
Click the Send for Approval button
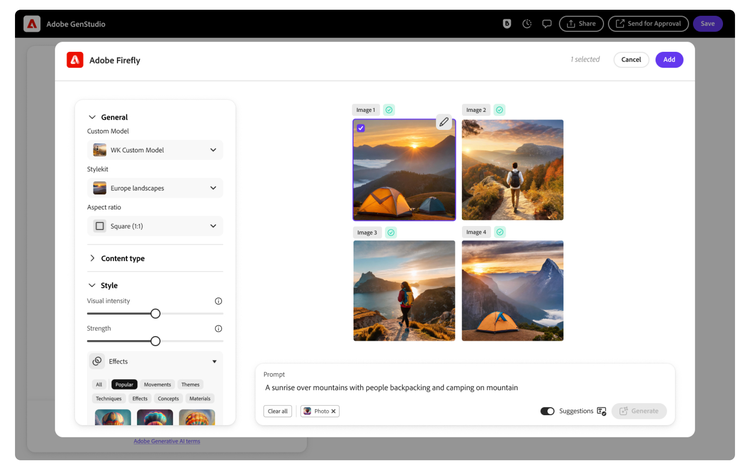(648, 23)
